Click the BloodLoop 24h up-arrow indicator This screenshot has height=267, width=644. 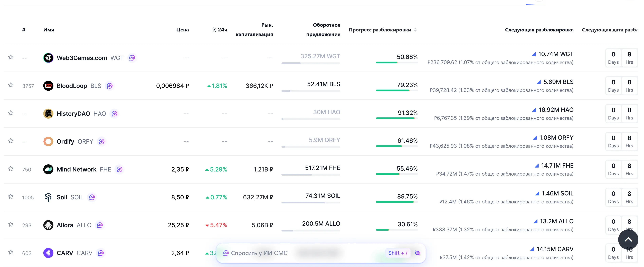pyautogui.click(x=209, y=86)
